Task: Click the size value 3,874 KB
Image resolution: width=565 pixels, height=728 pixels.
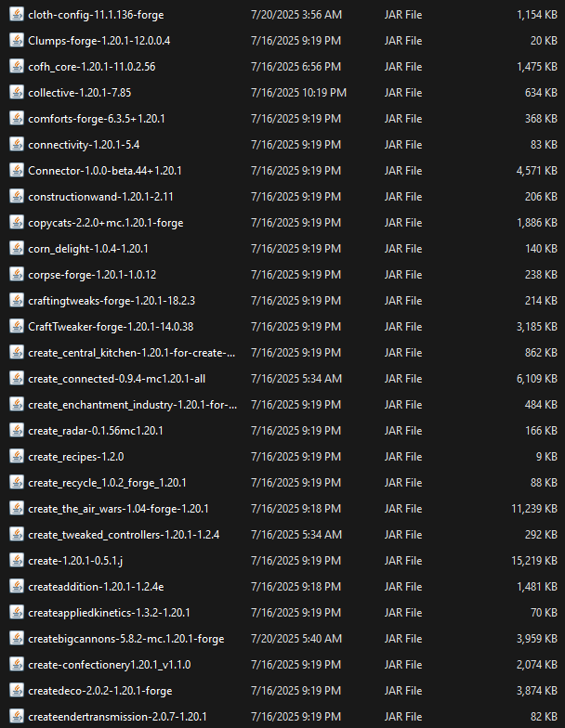Action: coord(537,691)
